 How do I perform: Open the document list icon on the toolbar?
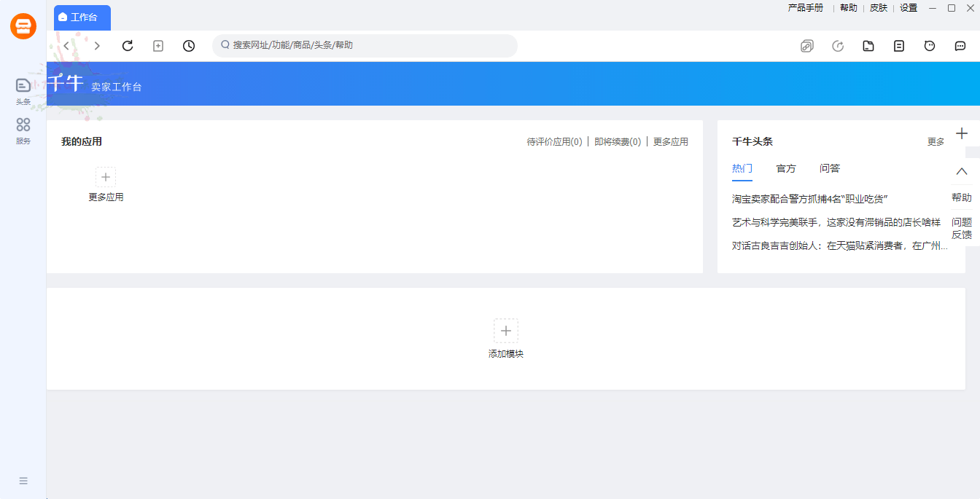click(x=898, y=45)
